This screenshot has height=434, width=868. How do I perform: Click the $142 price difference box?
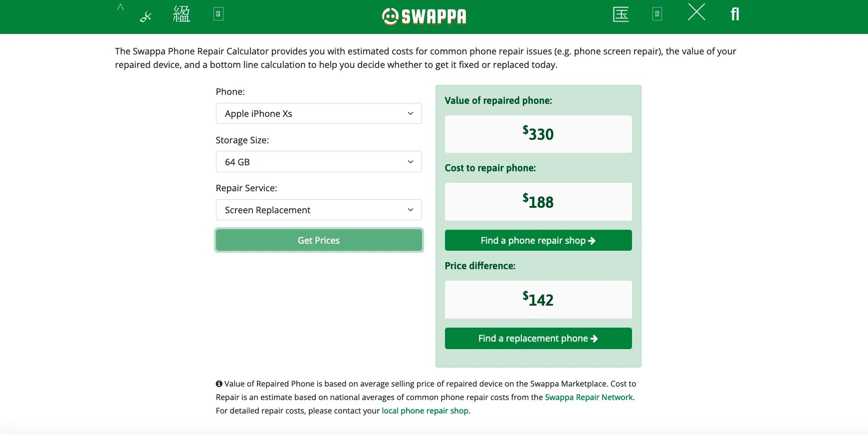coord(538,300)
